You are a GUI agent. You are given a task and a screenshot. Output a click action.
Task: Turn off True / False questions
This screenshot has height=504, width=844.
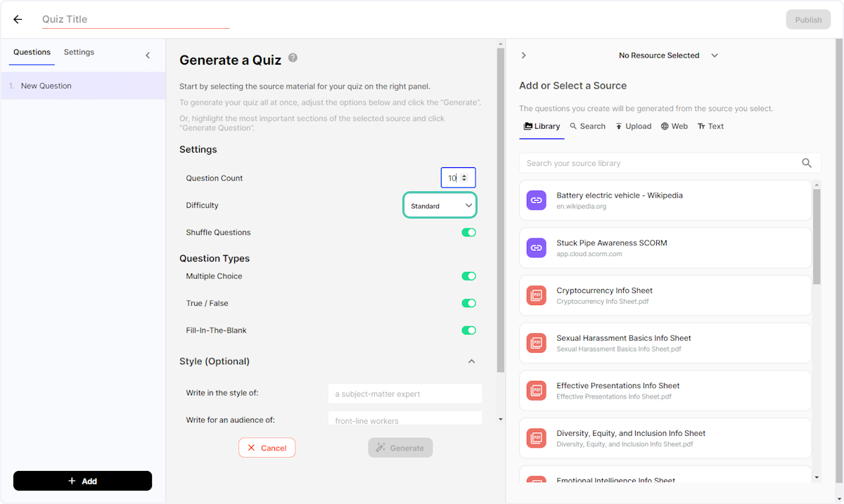pos(468,303)
